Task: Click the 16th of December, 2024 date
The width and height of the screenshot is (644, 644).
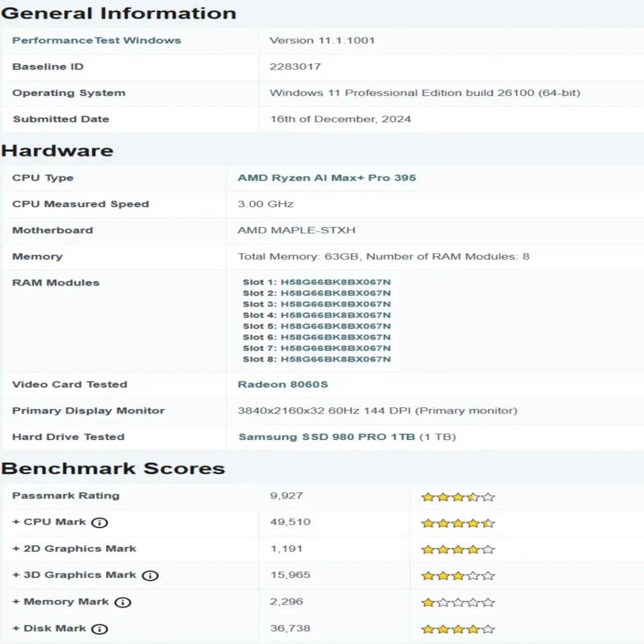Action: pyautogui.click(x=340, y=119)
